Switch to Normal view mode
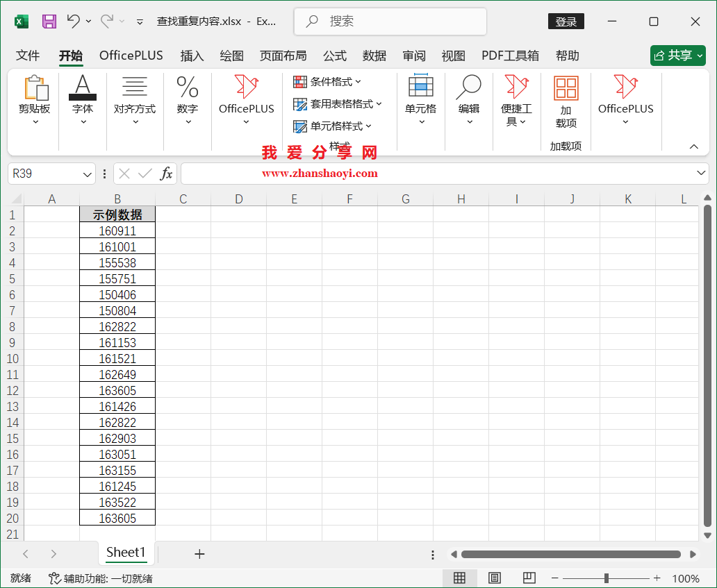Viewport: 717px width, 588px height. click(460, 578)
